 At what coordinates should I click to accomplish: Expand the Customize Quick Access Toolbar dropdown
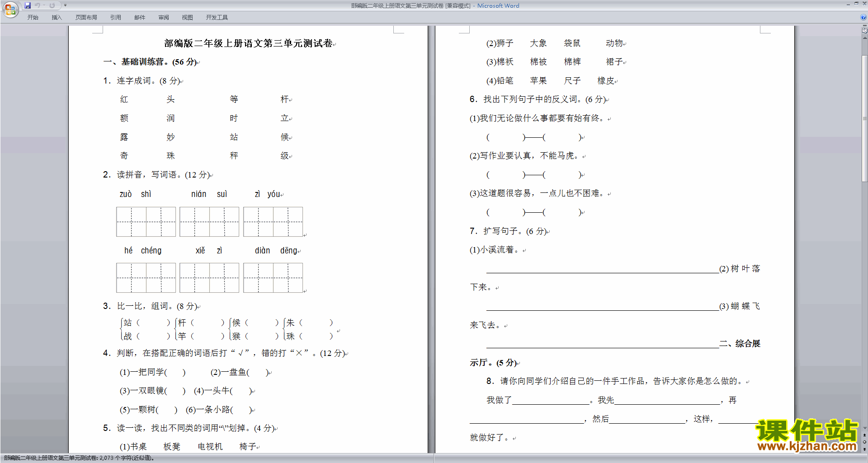point(65,5)
